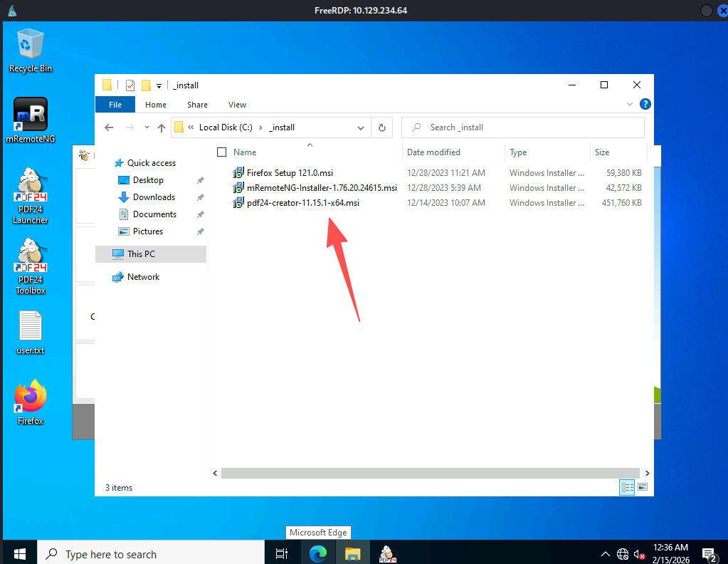Open Pictures in navigation pane
The image size is (728, 564).
tap(147, 231)
